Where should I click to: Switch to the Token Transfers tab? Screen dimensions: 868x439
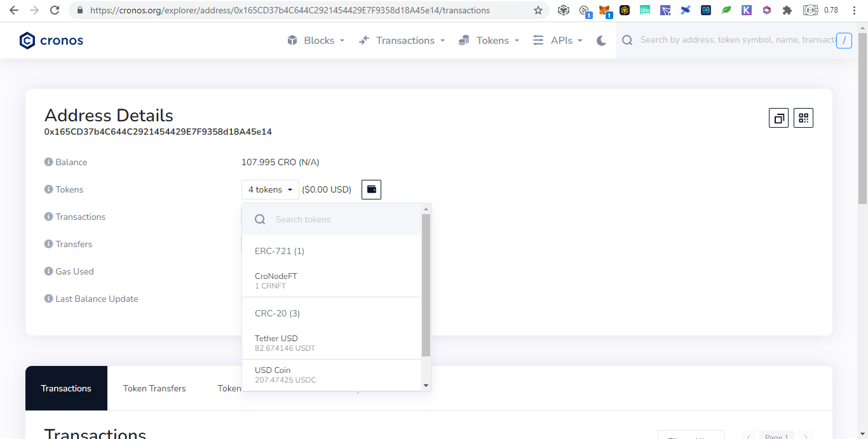(154, 388)
